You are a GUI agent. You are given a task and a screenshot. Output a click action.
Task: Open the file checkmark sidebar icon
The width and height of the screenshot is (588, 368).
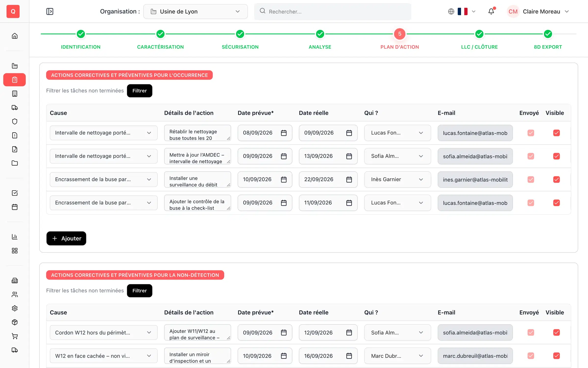15,149
